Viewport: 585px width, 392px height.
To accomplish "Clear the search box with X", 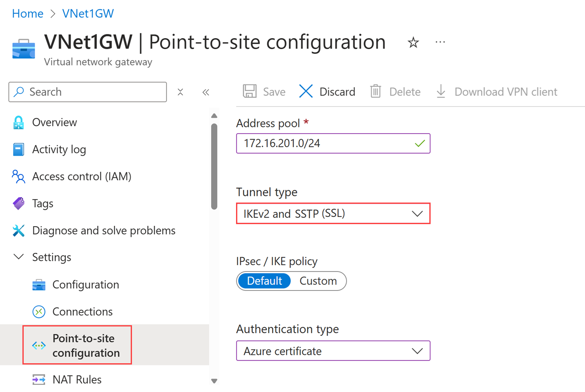I will pos(180,92).
